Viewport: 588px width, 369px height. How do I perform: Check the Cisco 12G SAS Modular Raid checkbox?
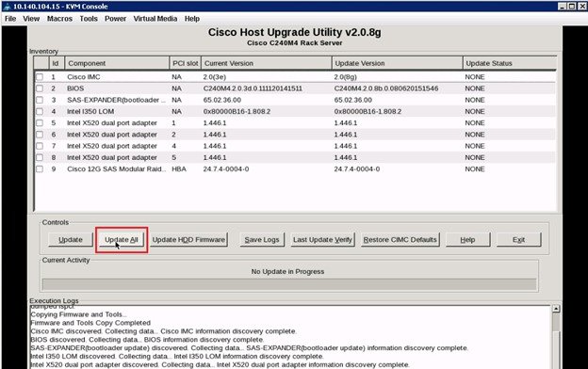tap(40, 168)
